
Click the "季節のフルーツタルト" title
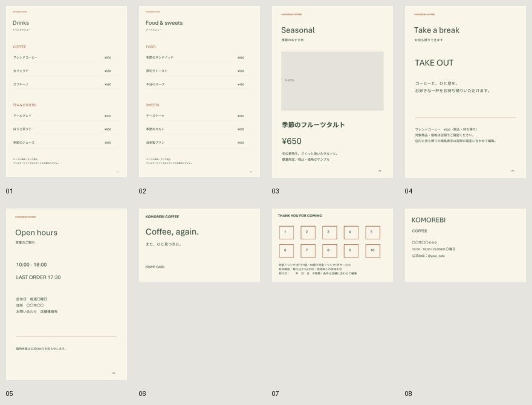pos(313,125)
